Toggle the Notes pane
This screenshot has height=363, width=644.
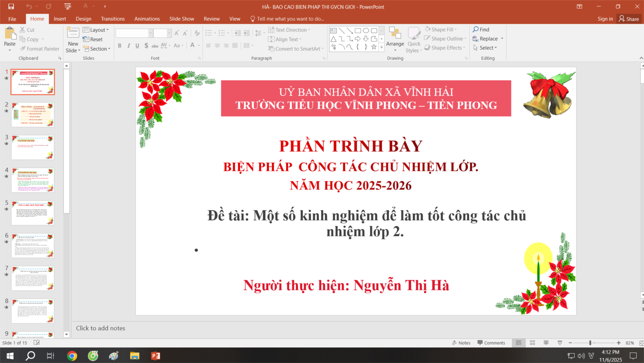[x=461, y=343]
